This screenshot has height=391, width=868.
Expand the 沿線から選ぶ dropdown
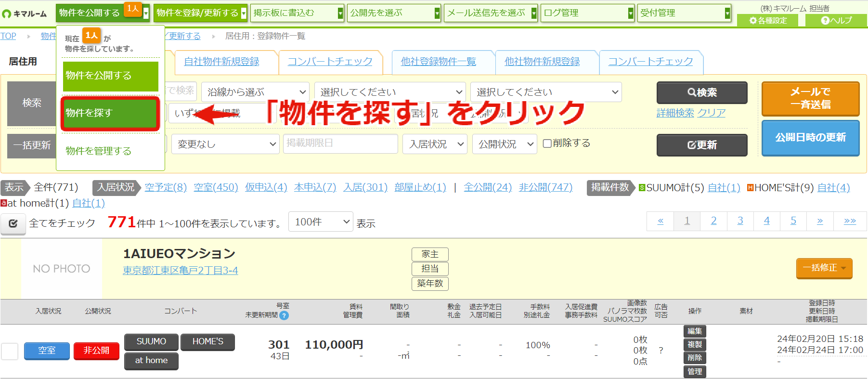(256, 92)
